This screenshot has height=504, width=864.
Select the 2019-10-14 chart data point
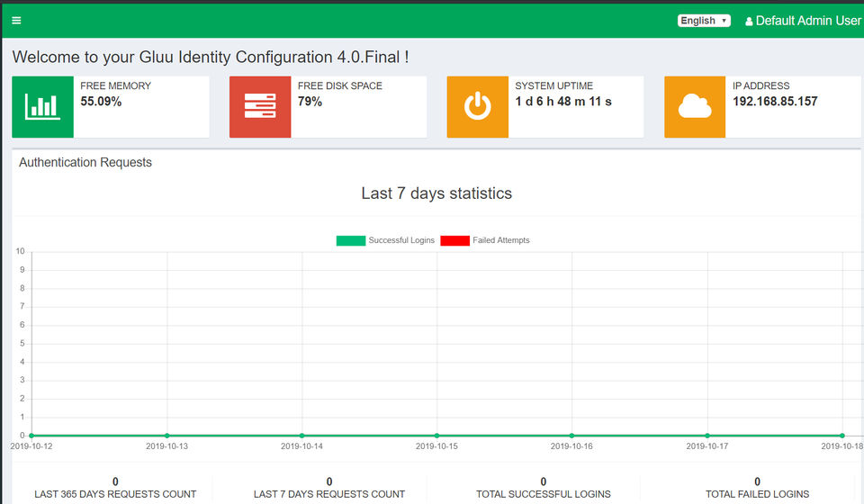[302, 436]
